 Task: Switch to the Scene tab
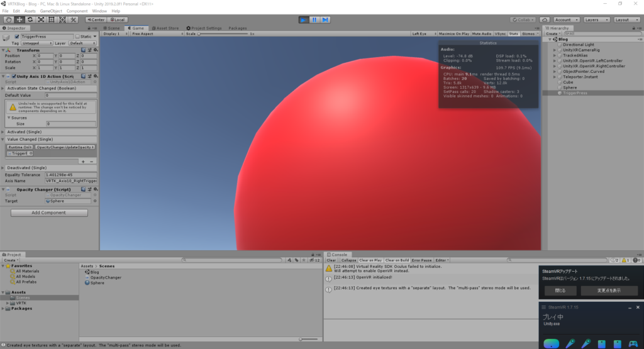112,28
